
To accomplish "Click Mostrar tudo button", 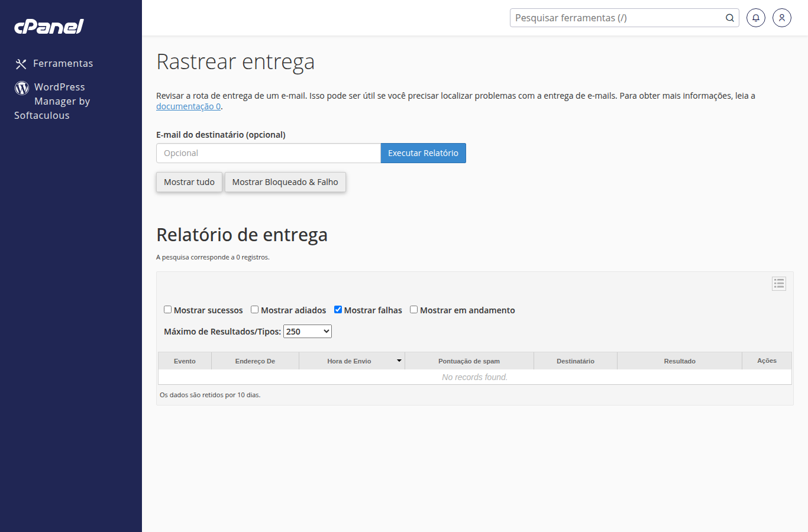I will pyautogui.click(x=189, y=182).
